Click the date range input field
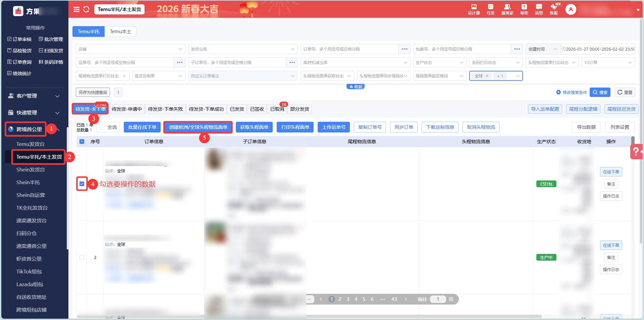Screen dimensions: 644x320 pyautogui.click(x=598, y=49)
